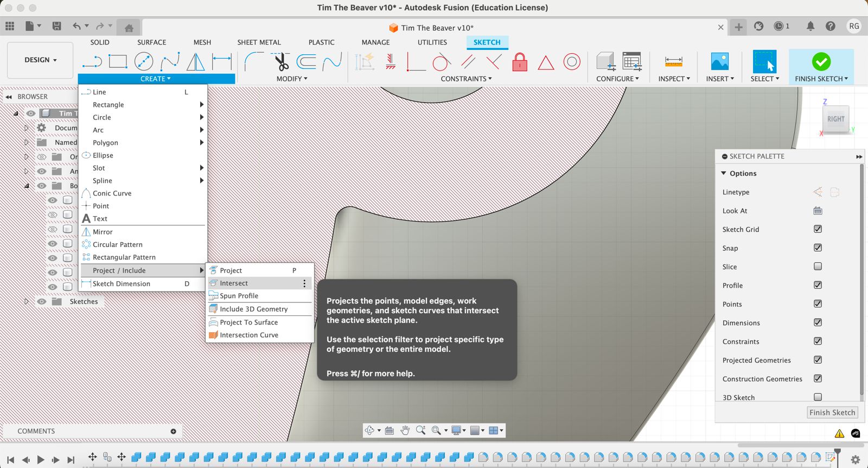
Task: Click the Lock constraint icon
Action: (520, 62)
